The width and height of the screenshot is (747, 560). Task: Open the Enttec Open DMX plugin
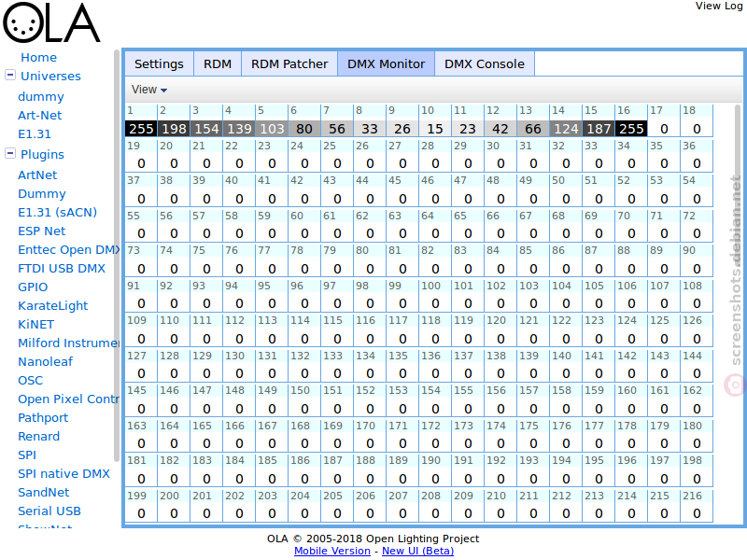[x=68, y=249]
